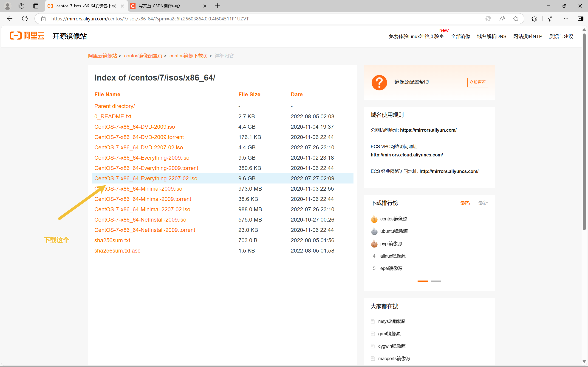Download CentOS-7-x86_64-Everything-2207-02.iso
The height and width of the screenshot is (367, 588).
(x=146, y=178)
